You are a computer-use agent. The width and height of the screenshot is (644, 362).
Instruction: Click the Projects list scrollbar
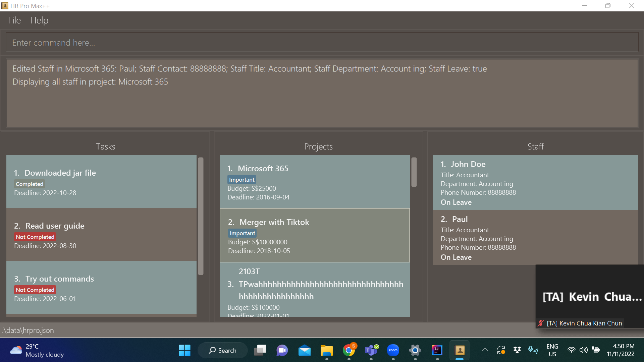point(414,172)
